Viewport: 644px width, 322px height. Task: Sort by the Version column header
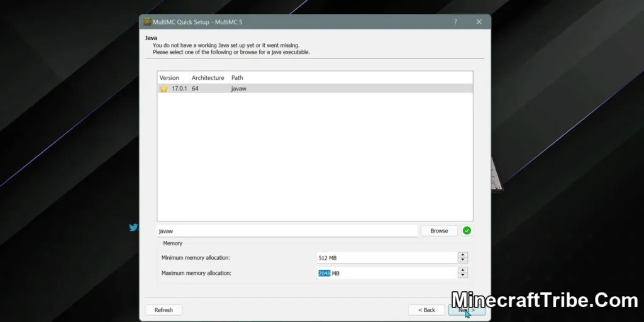[x=169, y=77]
